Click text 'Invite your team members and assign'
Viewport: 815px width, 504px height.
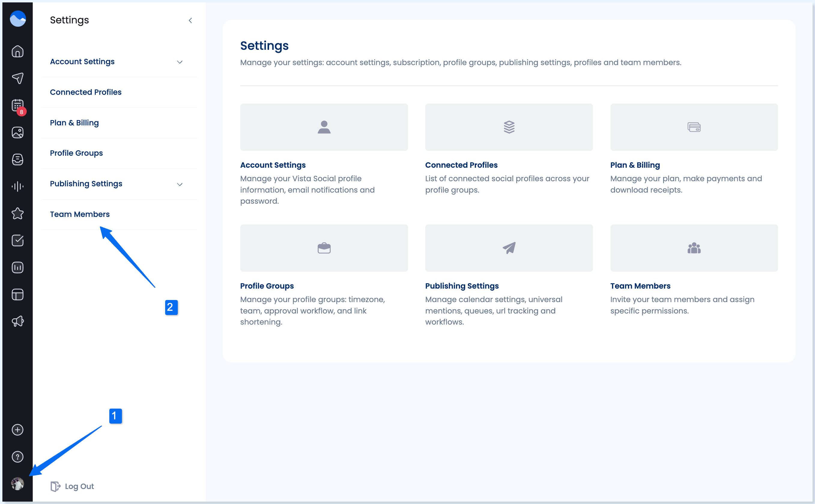(x=682, y=300)
